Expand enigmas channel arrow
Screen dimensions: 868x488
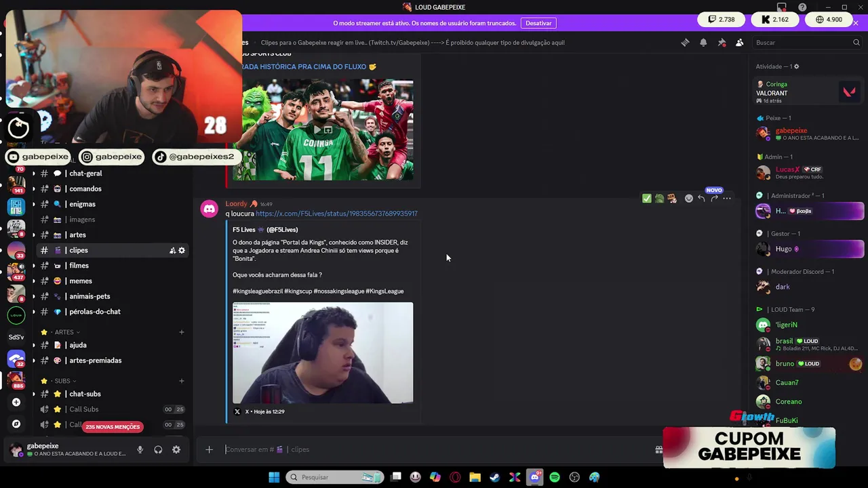[x=33, y=204]
